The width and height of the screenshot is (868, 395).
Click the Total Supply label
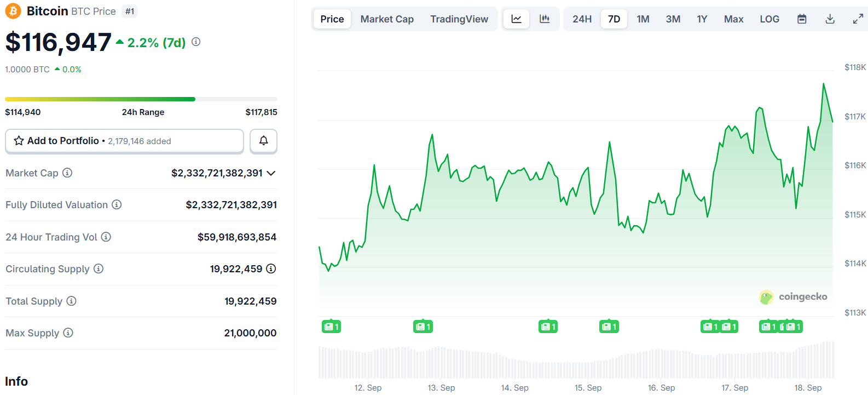[34, 301]
